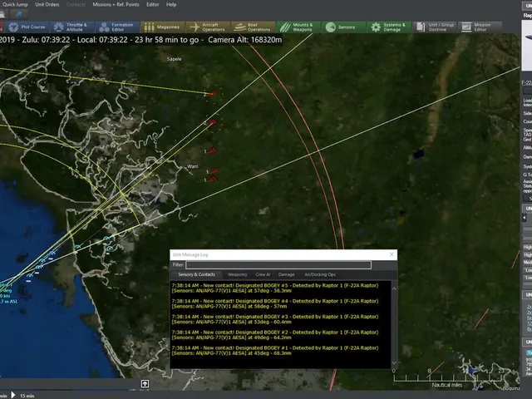Select the BOGEY #2 new contact message
The height and width of the screenshot is (399, 532).
pos(275,335)
